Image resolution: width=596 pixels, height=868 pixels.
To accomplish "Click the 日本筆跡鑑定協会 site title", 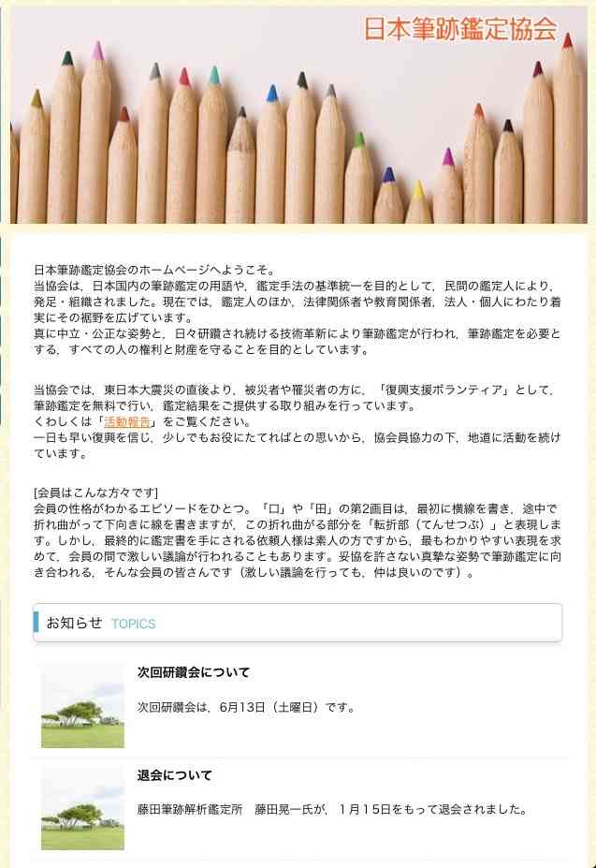I will point(460,28).
